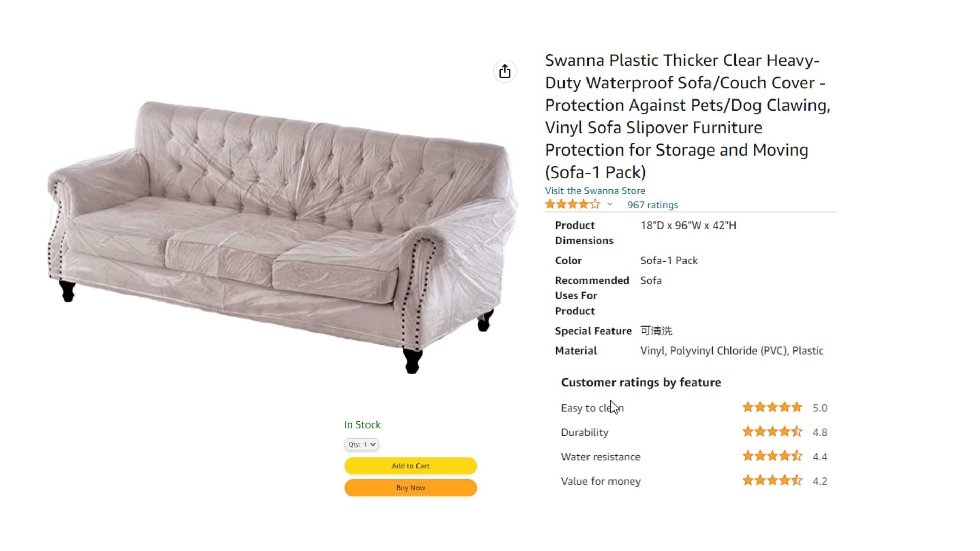Expand the rating chevron next to stars

610,204
